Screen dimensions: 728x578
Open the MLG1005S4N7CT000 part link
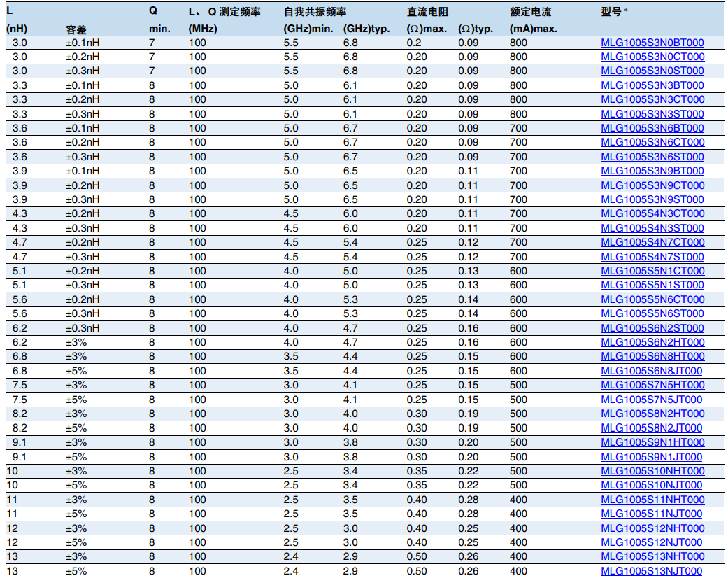pos(652,242)
